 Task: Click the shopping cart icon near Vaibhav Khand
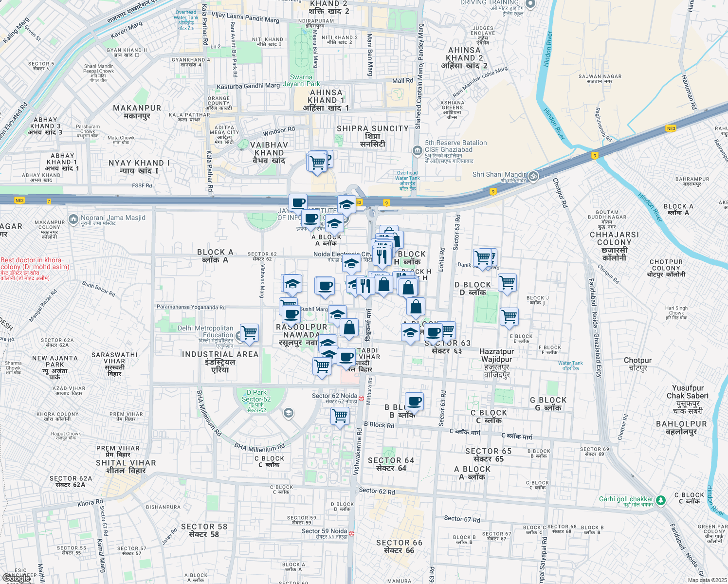coord(317,161)
